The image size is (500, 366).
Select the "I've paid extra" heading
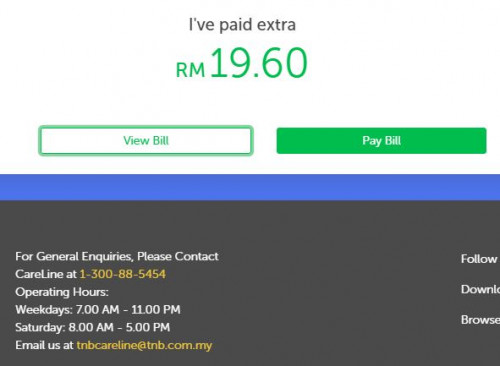[x=242, y=25]
